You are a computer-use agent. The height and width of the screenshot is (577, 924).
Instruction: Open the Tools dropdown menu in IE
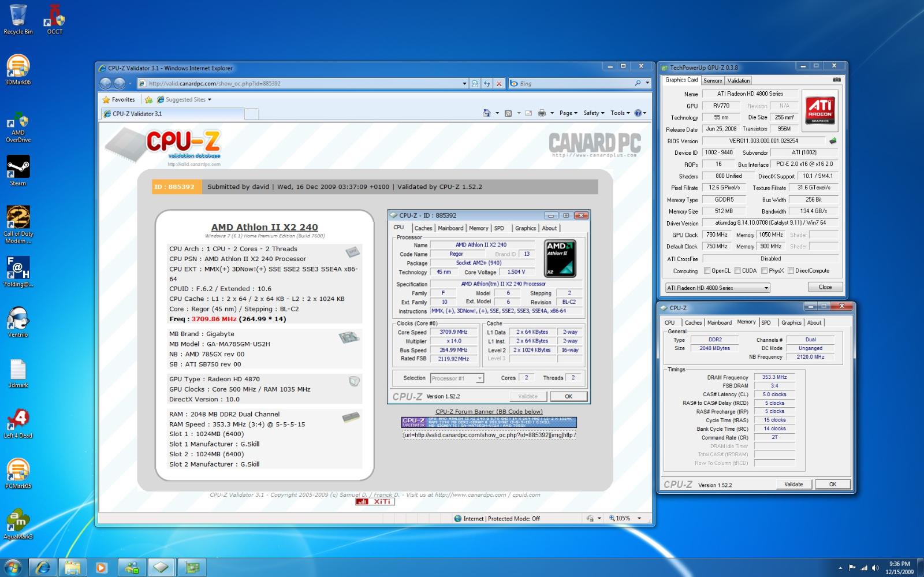pos(620,113)
